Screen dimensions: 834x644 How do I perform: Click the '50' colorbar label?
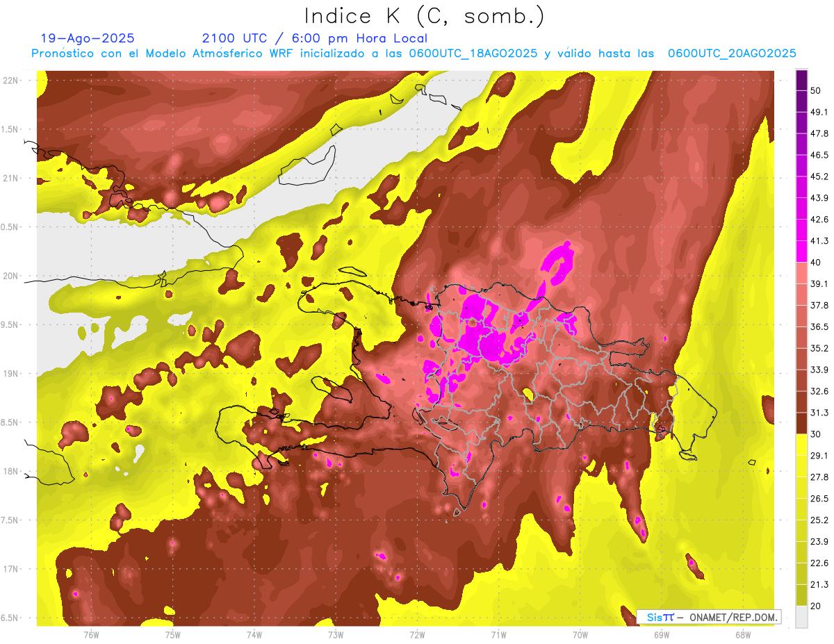click(816, 91)
